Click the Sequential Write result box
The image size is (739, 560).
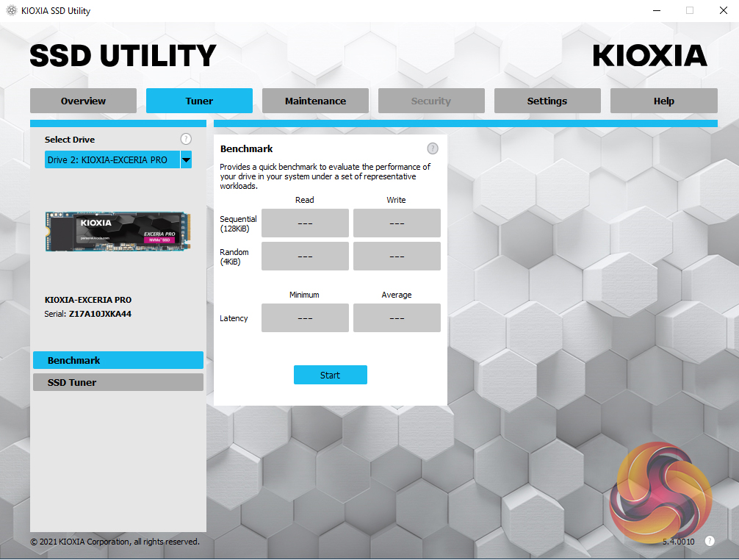[397, 223]
